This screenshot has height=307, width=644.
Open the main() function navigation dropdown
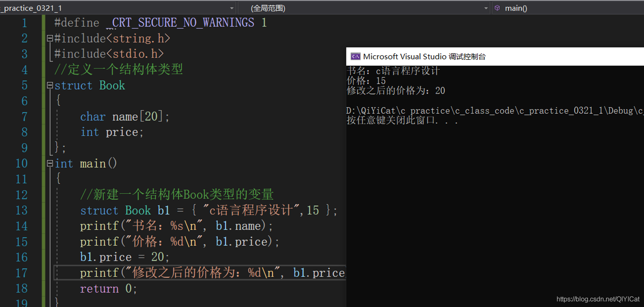(x=568, y=8)
